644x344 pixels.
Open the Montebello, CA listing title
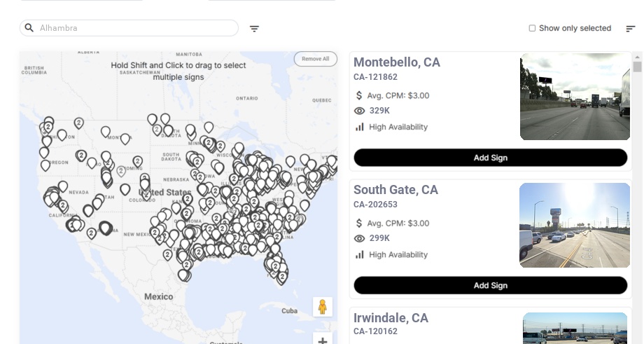pos(397,62)
